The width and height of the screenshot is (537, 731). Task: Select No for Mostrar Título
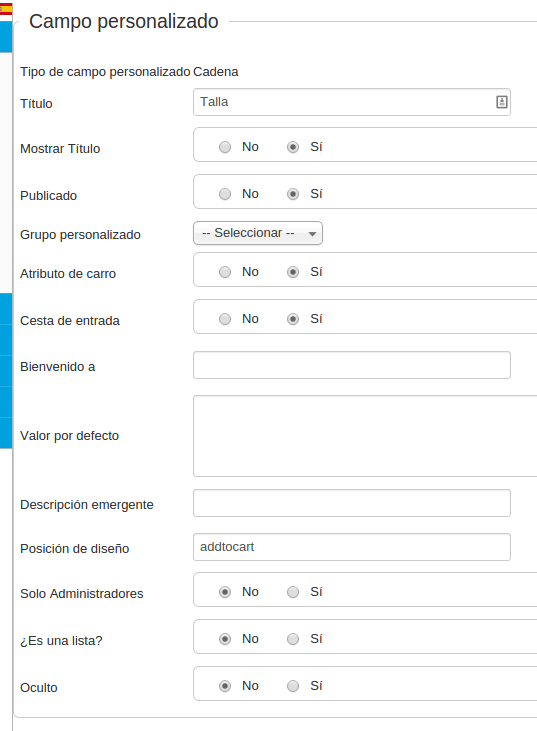point(225,147)
